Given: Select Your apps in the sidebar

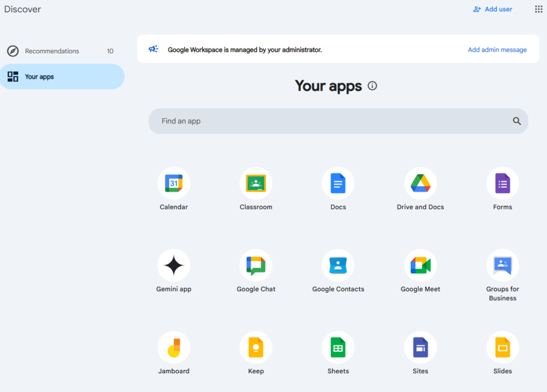Looking at the screenshot, I should click(x=40, y=77).
